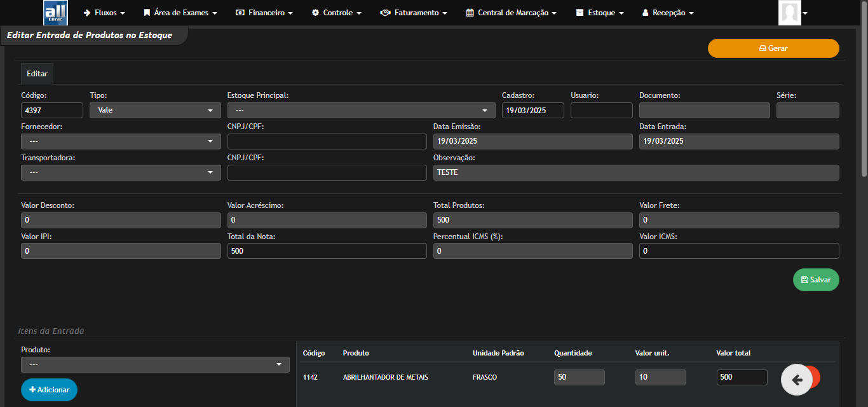The image size is (868, 407).
Task: Click the green Salvar button
Action: point(815,279)
